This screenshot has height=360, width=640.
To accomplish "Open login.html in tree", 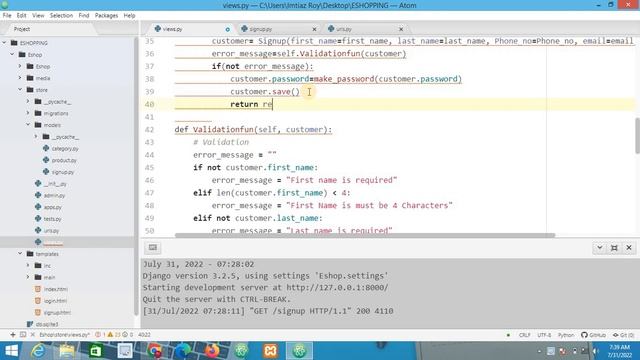I will [55, 301].
